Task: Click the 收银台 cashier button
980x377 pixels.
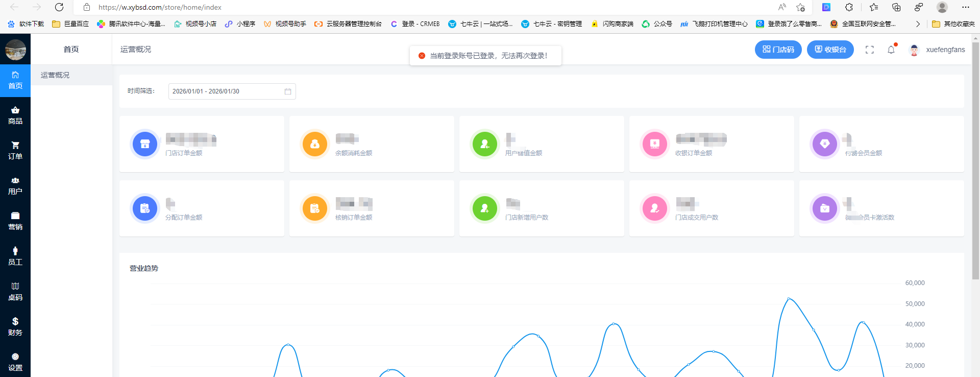Action: click(830, 50)
